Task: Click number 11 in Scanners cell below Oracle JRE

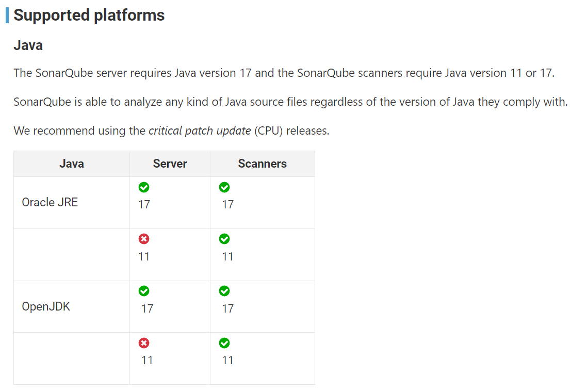Action: pyautogui.click(x=228, y=256)
